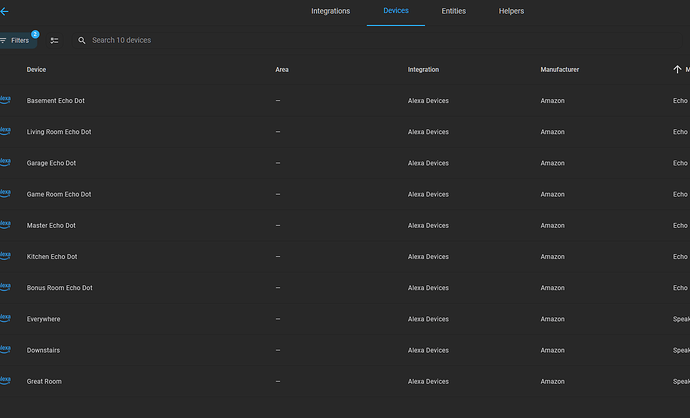Open the Everywhere device row
The image size is (690, 418).
[x=345, y=319]
